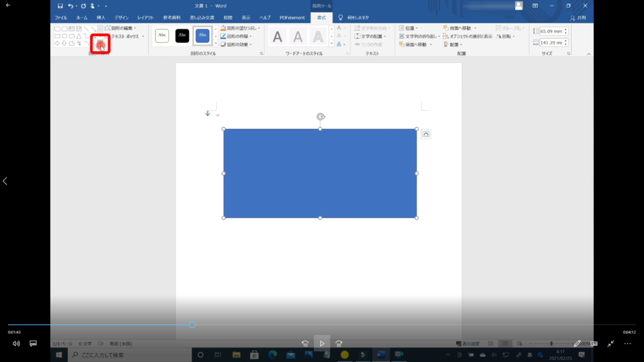Viewport: 644px width, 362px height.
Task: Click the save icon in the title bar
Action: point(60,6)
